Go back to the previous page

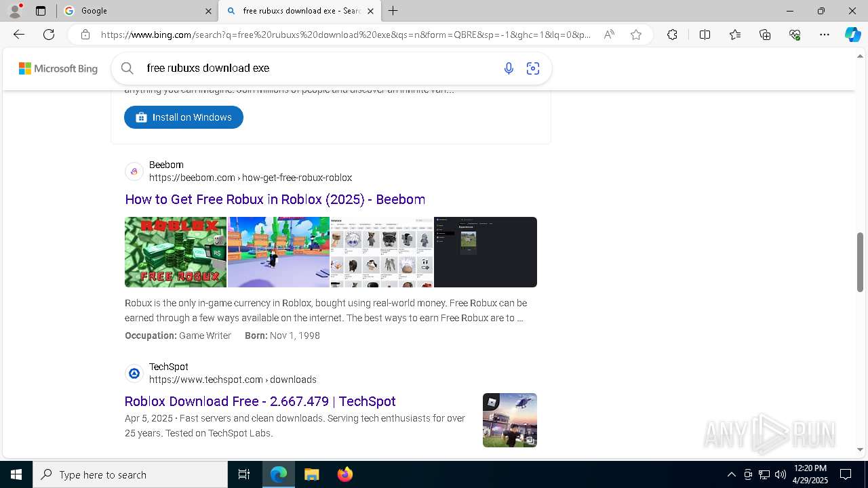pos(19,35)
